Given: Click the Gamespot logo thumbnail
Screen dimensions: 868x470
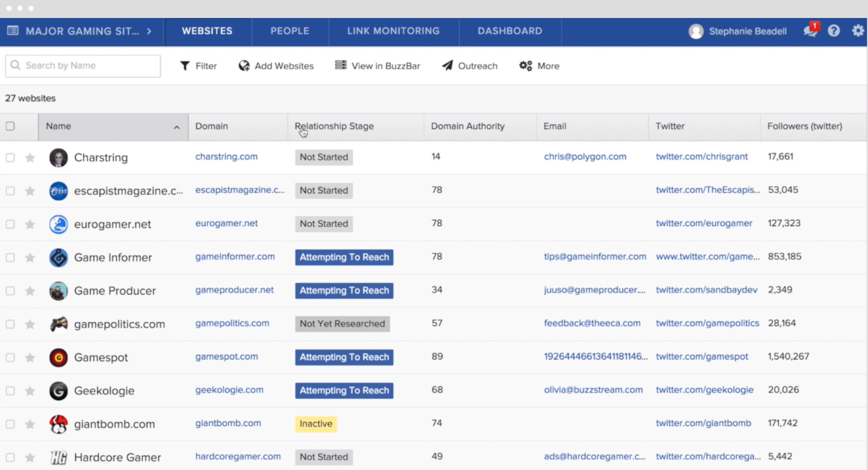Looking at the screenshot, I should (x=58, y=357).
